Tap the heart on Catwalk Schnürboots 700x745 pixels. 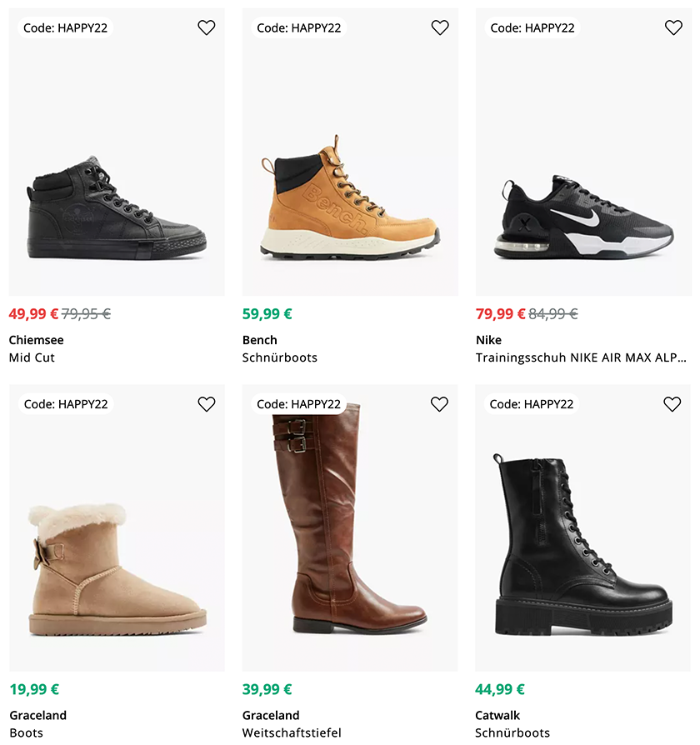click(672, 404)
